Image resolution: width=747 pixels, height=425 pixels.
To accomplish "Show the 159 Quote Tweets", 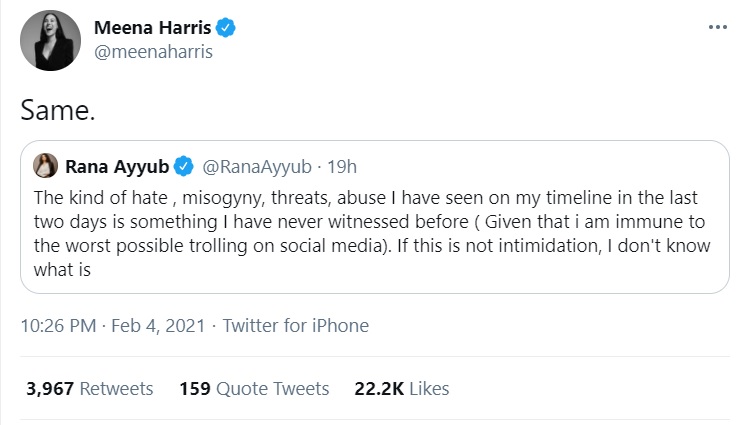I will 254,388.
